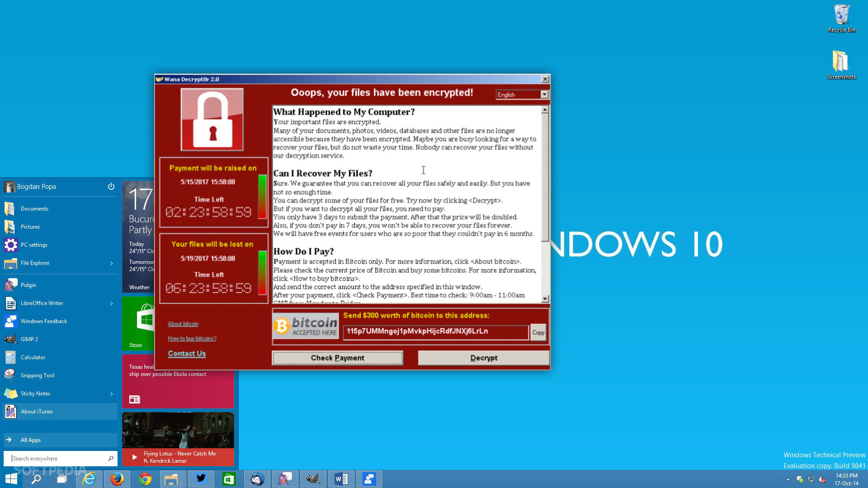Click the Bitcoin accepted here logo
The width and height of the screenshot is (868, 488).
click(306, 326)
